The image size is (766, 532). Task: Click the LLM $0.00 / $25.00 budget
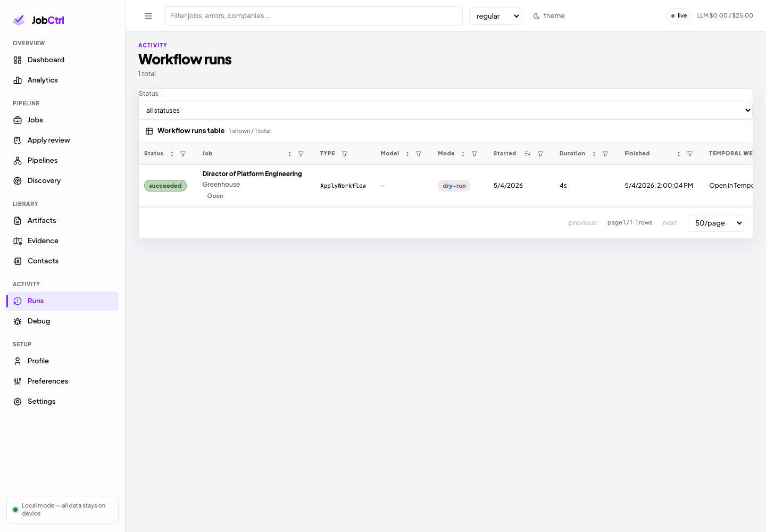pos(725,16)
